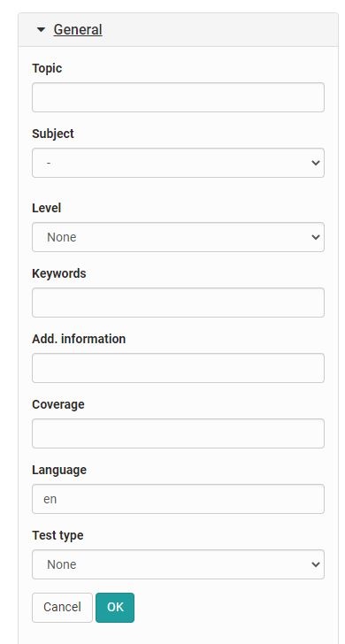Focus the Coverage text field
Image resolution: width=345 pixels, height=644 pixels.
[179, 433]
